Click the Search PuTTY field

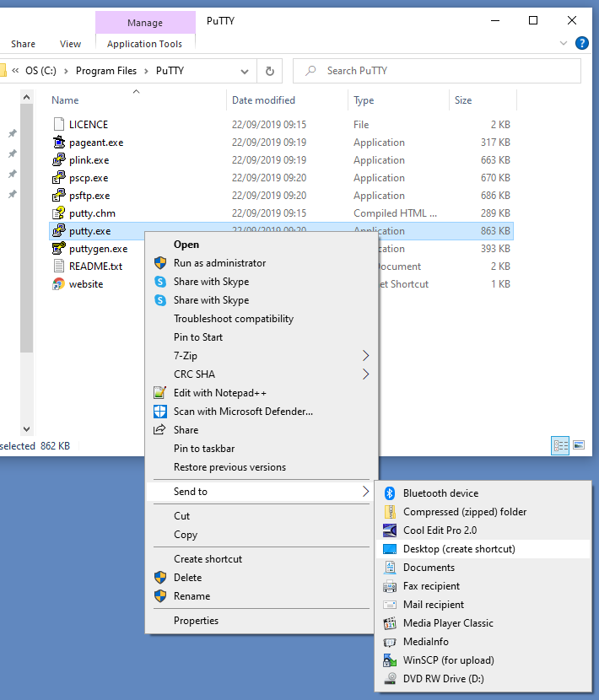[x=437, y=71]
